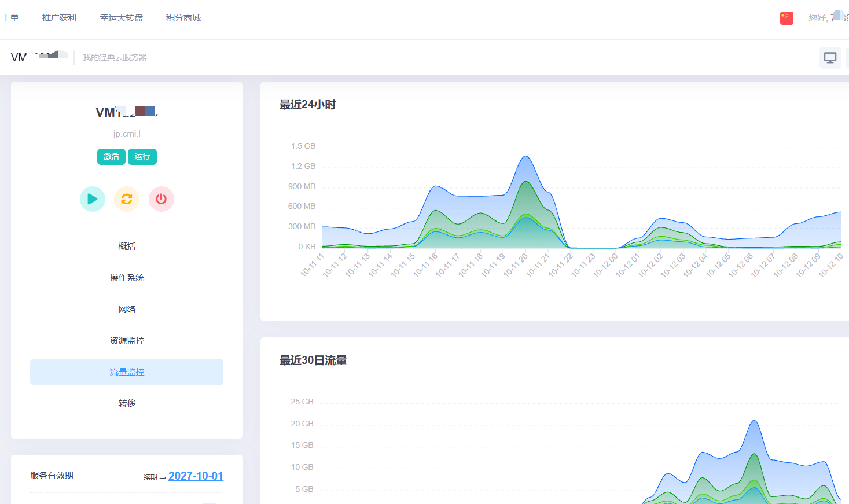Click the 1.5 GB axis label
Viewport: 849px width, 504px height.
(303, 146)
